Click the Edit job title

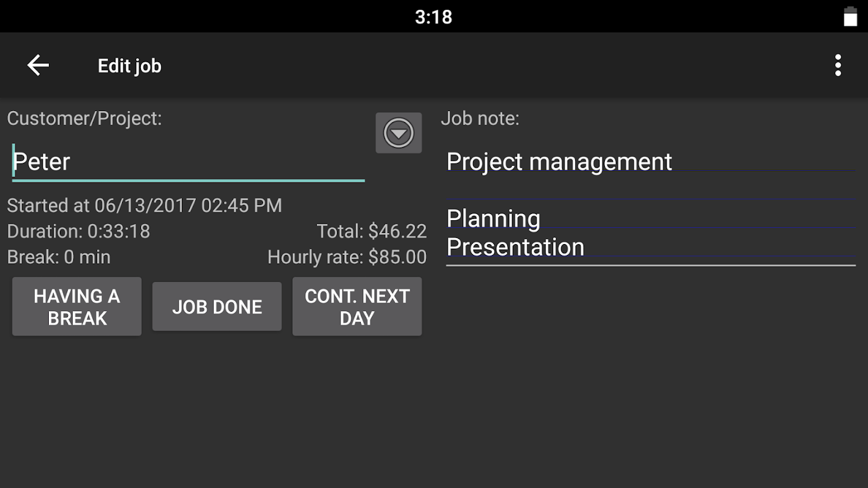click(129, 66)
